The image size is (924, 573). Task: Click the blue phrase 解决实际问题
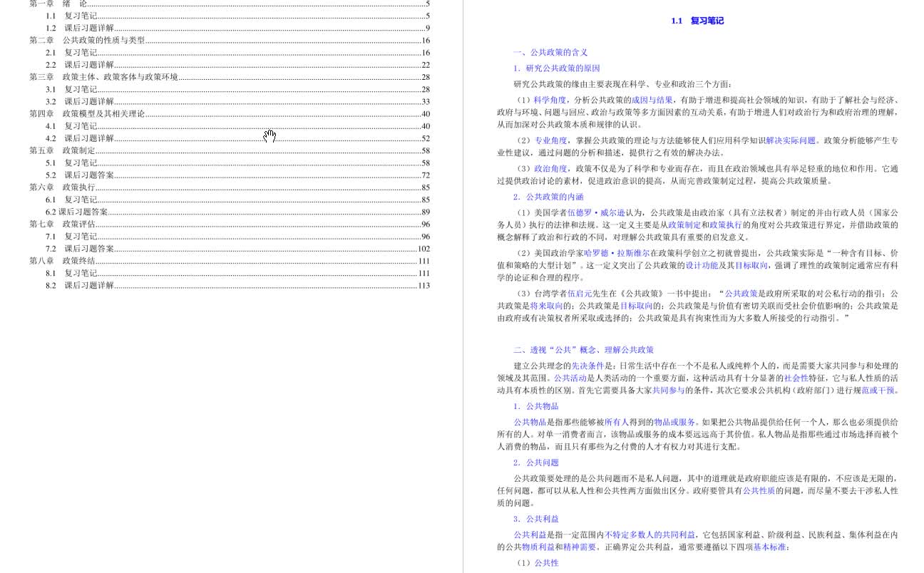point(791,140)
